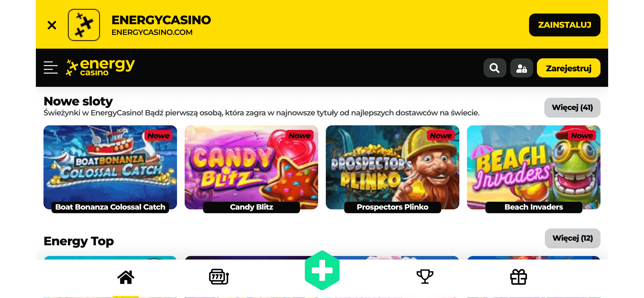
Task: Open the hamburger menu in the header
Action: click(51, 67)
